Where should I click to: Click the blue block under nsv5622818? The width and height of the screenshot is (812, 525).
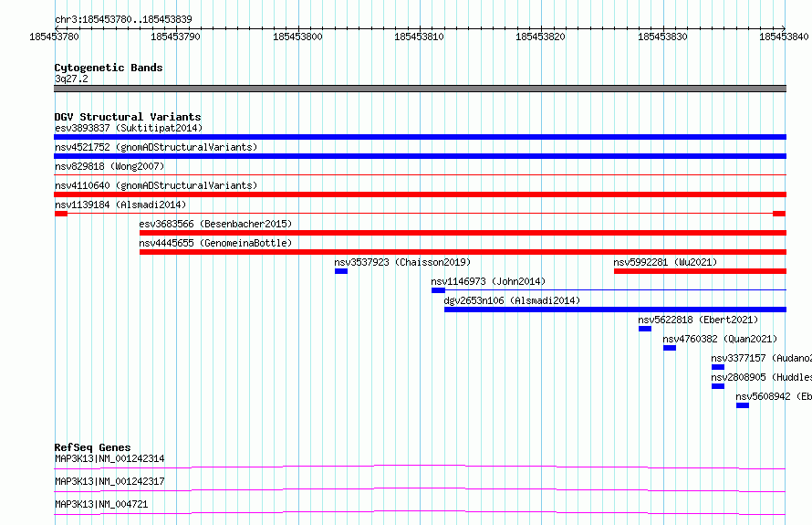[645, 329]
